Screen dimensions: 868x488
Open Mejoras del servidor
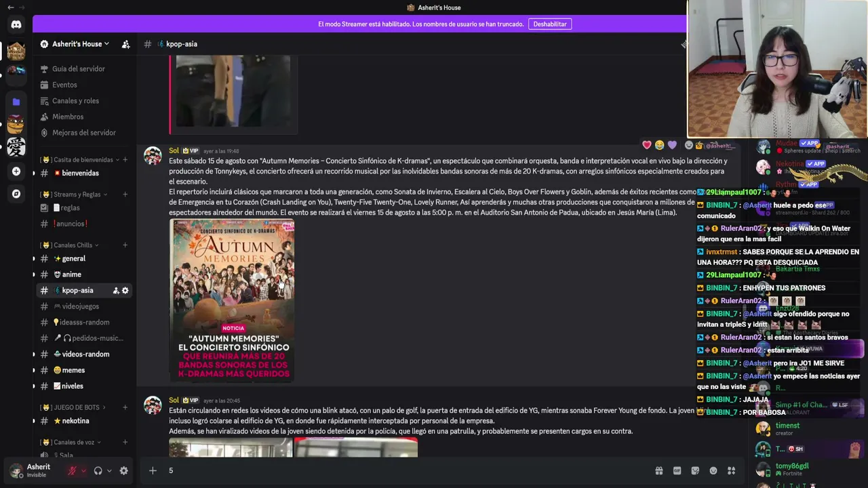point(84,133)
